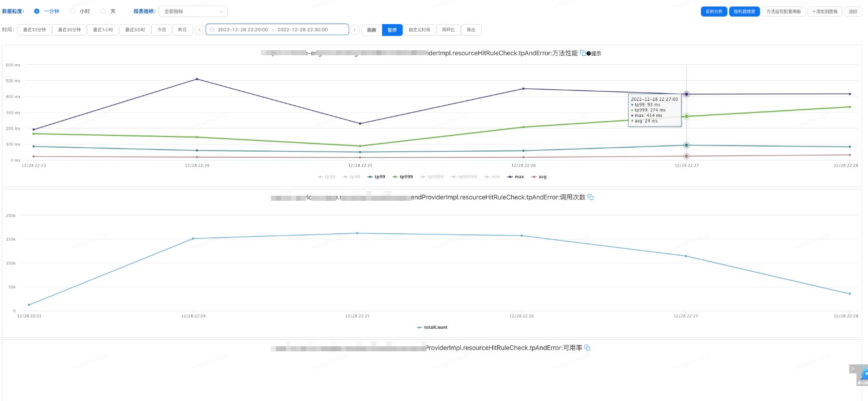Select 最近1小时 time range

click(x=103, y=30)
